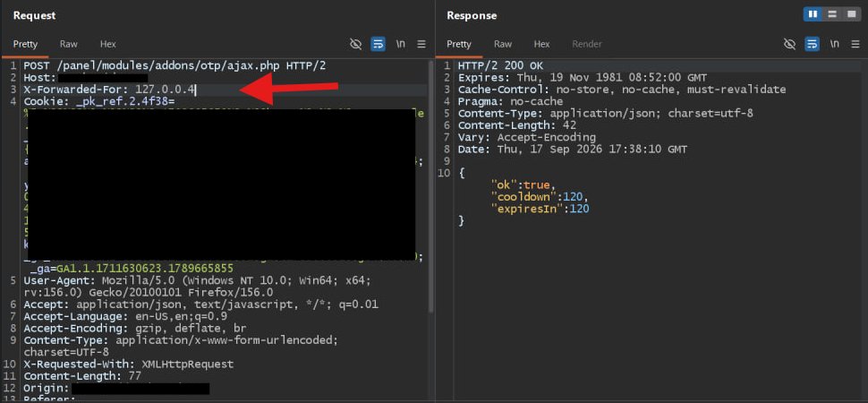Click the Cache-Control: no-store response header
868x403 pixels.
(x=622, y=90)
